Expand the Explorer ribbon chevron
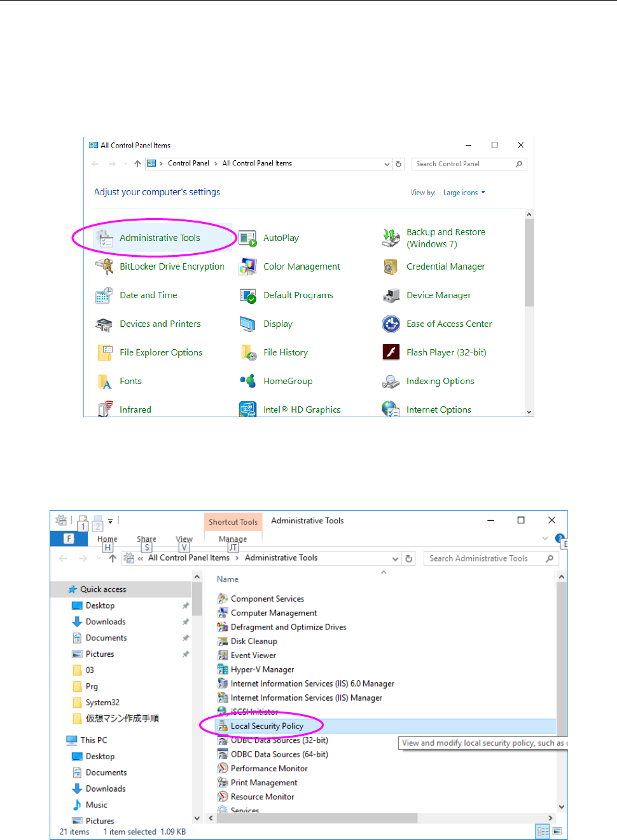This screenshot has width=617, height=840. point(545,539)
